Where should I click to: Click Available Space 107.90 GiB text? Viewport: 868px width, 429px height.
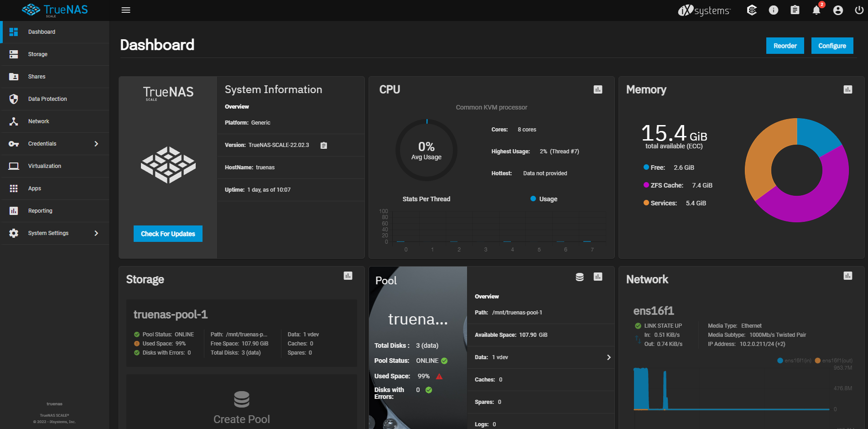(511, 335)
